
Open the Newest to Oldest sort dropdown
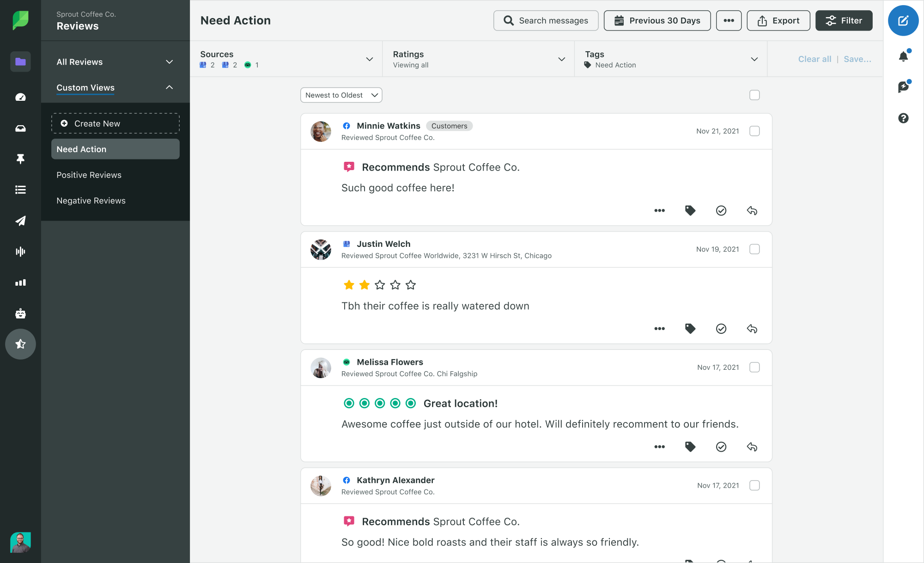340,95
